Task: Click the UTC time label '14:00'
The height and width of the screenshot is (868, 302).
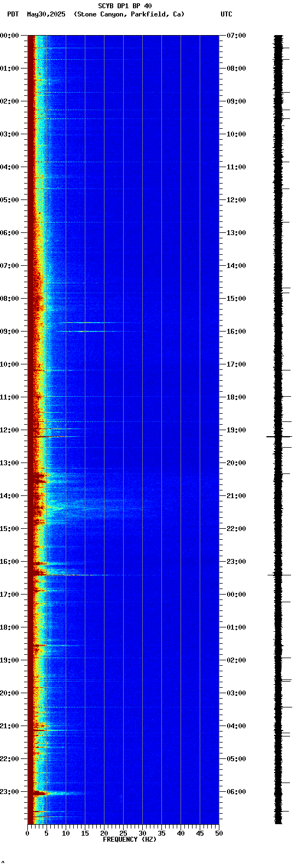Action: pyautogui.click(x=236, y=266)
